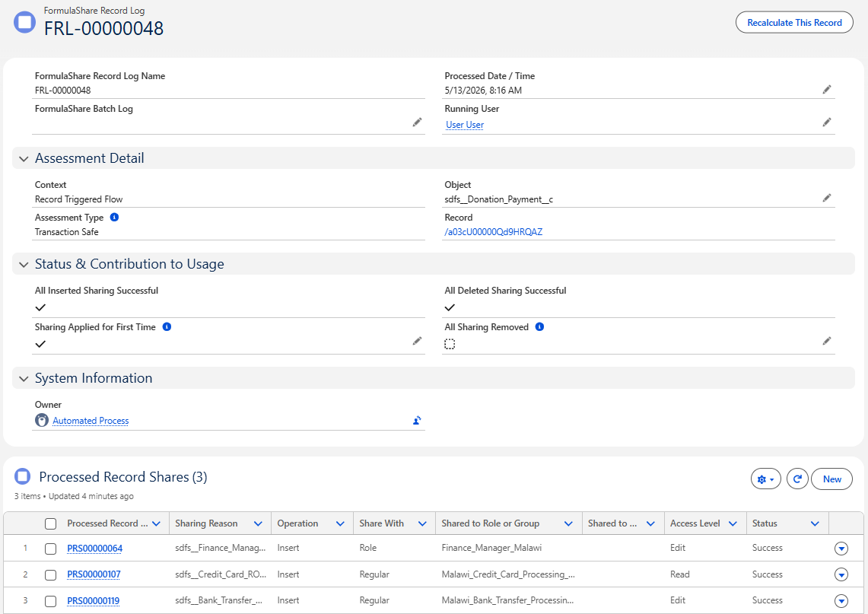
Task: Click the Finance_Manager_Malawi cell
Action: (x=491, y=548)
